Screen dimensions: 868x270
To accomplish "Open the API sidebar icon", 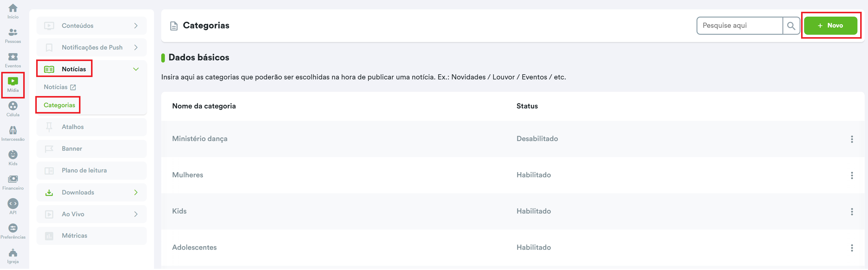I will tap(13, 207).
